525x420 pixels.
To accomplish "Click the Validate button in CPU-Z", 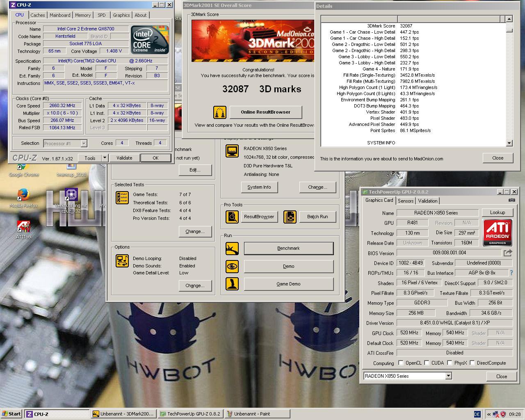I will point(124,158).
